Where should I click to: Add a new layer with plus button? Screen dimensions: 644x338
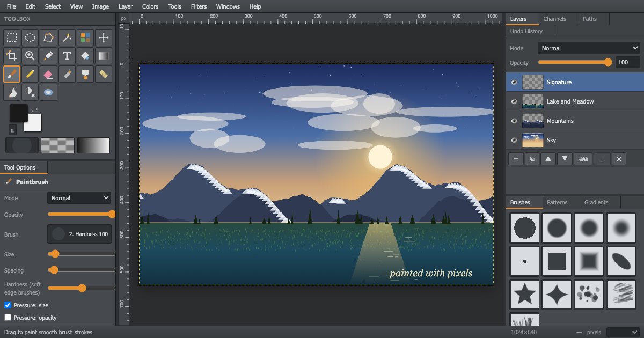(x=516, y=159)
